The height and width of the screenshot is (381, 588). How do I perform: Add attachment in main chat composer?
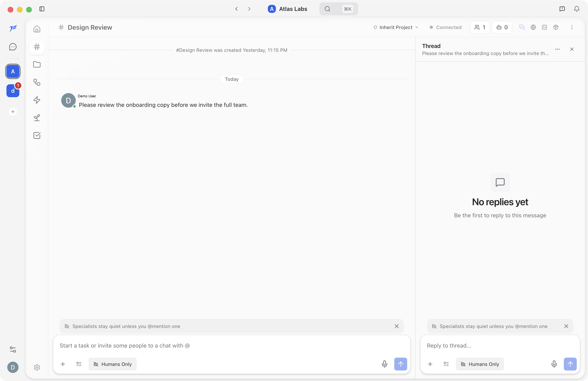[x=63, y=364]
